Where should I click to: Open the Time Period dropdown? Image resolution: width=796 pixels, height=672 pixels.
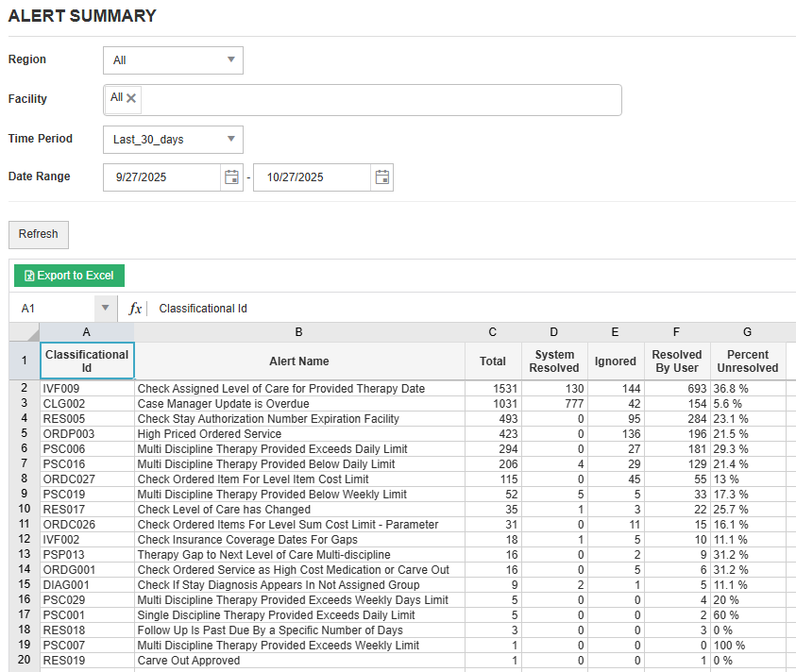[x=173, y=140]
